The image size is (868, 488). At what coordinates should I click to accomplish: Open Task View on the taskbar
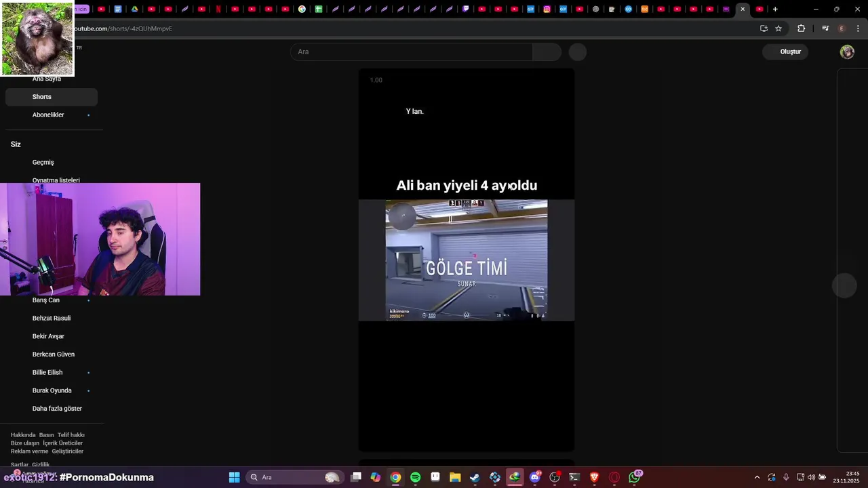[x=356, y=477]
